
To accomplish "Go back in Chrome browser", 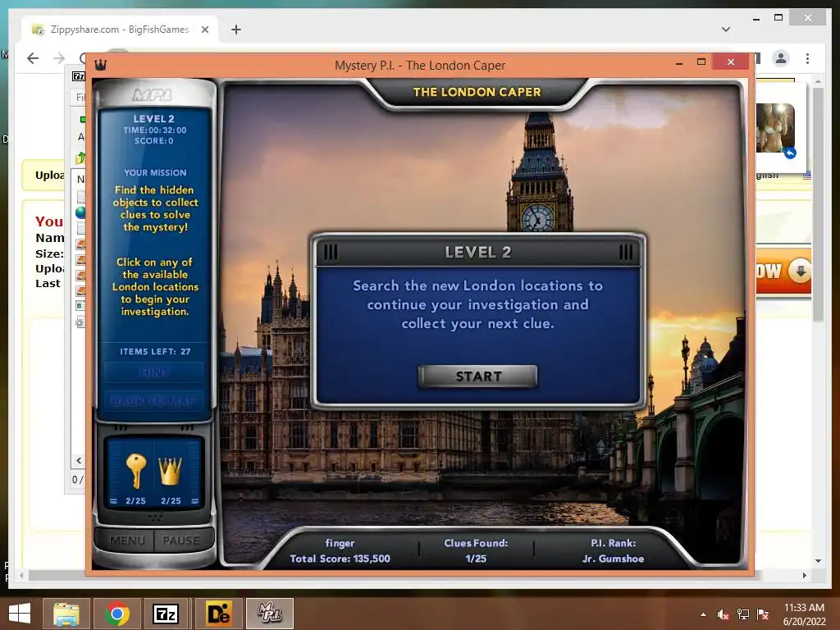I will coord(33,58).
